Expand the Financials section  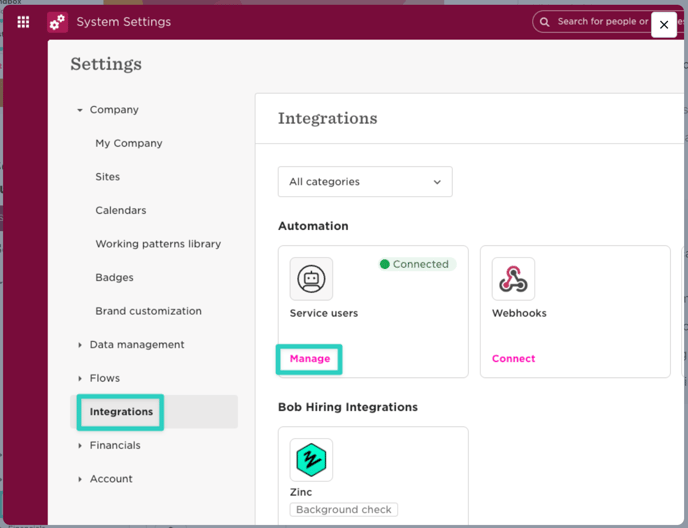point(80,445)
